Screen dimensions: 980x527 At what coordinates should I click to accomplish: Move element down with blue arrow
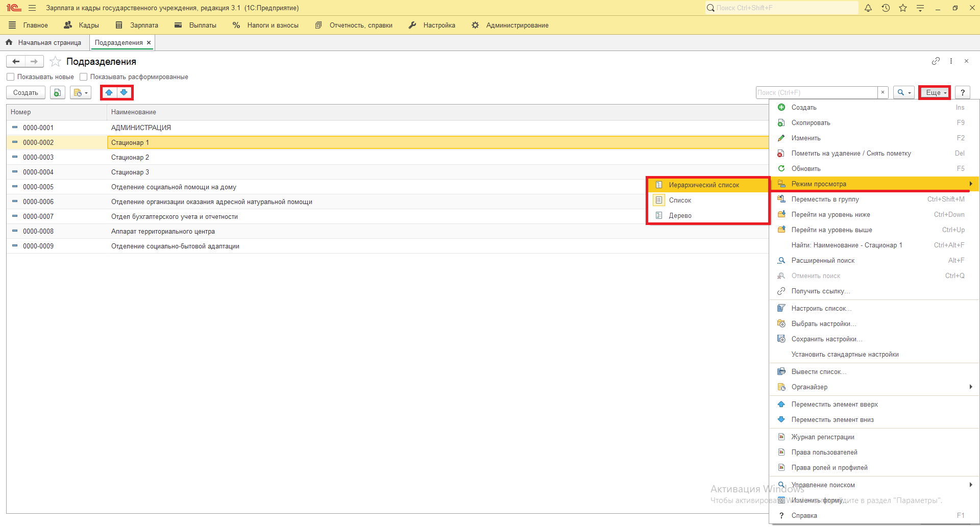[x=124, y=93]
